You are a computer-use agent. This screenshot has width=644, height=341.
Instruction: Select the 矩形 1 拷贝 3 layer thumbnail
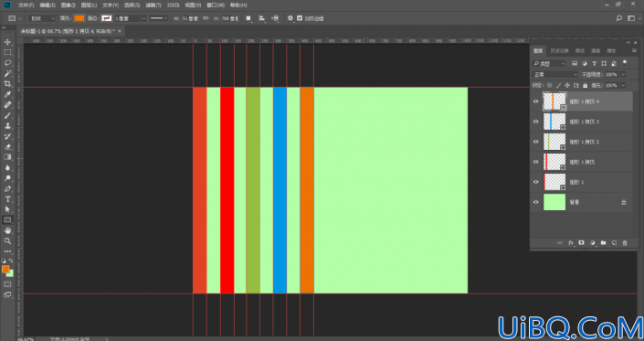pyautogui.click(x=554, y=122)
